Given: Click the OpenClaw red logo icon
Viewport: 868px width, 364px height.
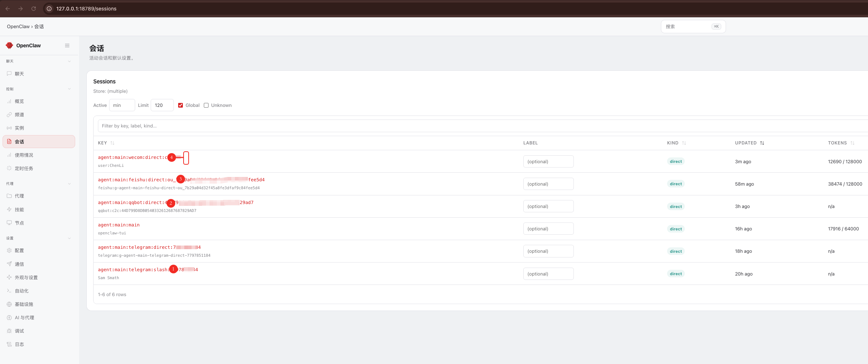Looking at the screenshot, I should [x=9, y=45].
